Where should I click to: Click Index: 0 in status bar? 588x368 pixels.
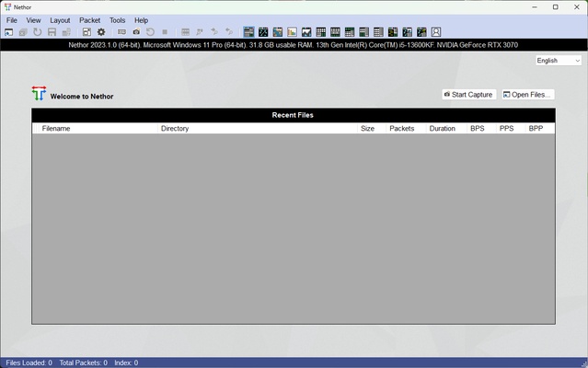pyautogui.click(x=126, y=362)
